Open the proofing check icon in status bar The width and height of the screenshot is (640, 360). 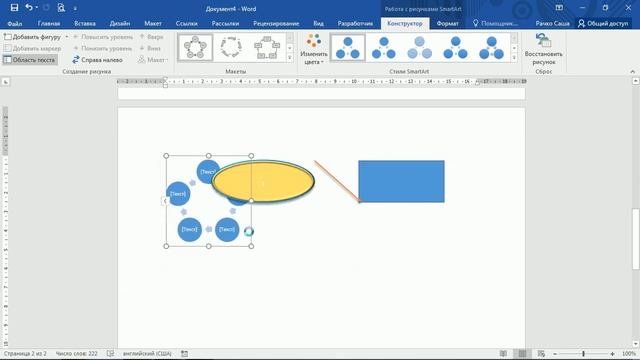110,353
